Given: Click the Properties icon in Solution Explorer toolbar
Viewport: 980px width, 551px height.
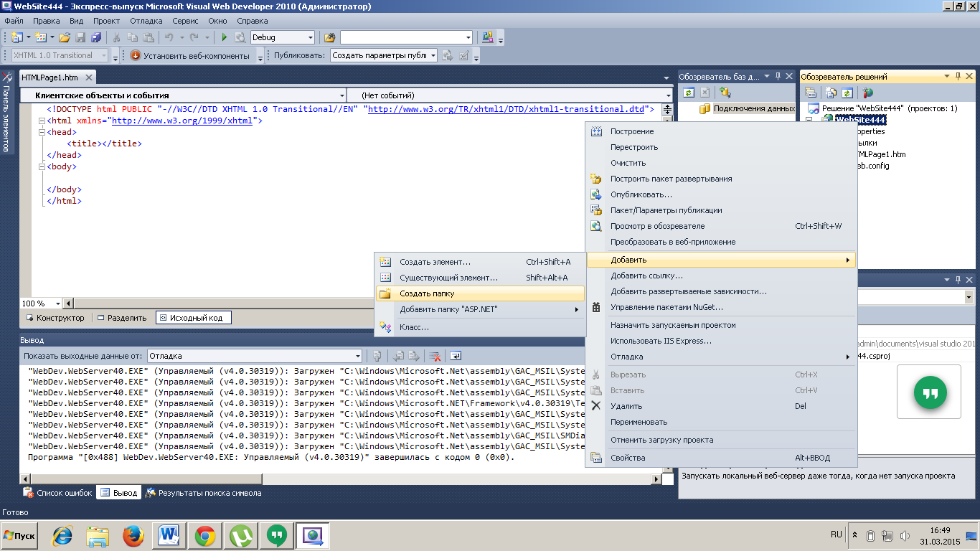Looking at the screenshot, I should tap(811, 93).
